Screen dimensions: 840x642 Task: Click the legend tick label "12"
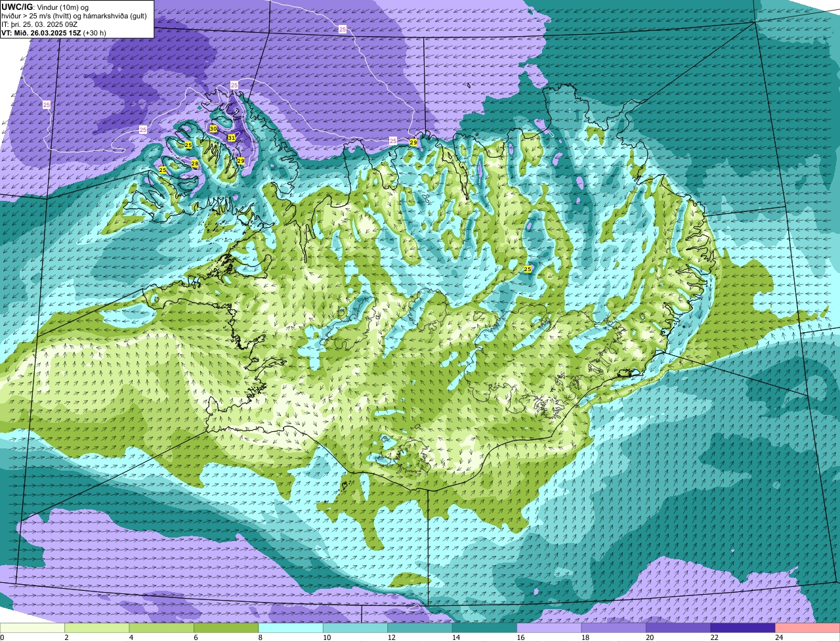391,637
